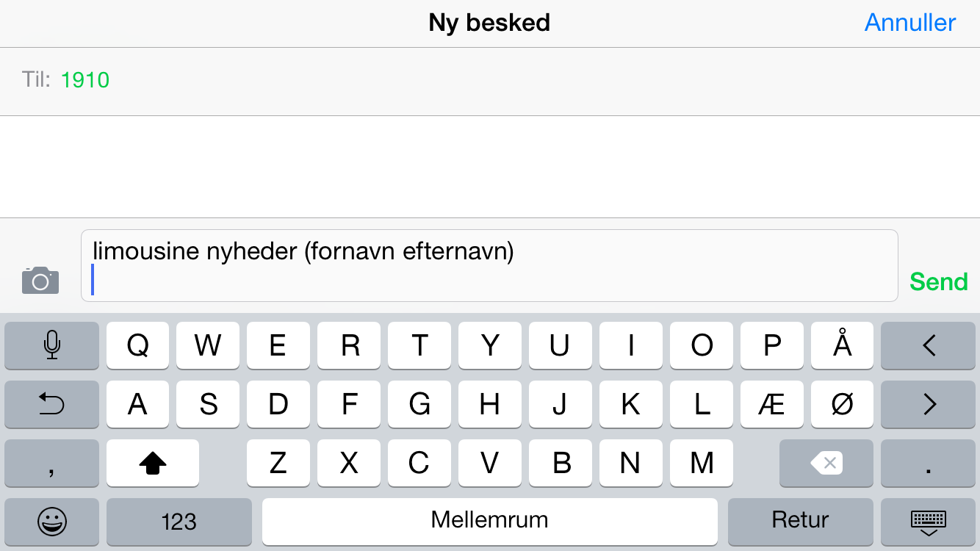Move cursor left with arrow key
The width and height of the screenshot is (980, 551).
coord(929,345)
